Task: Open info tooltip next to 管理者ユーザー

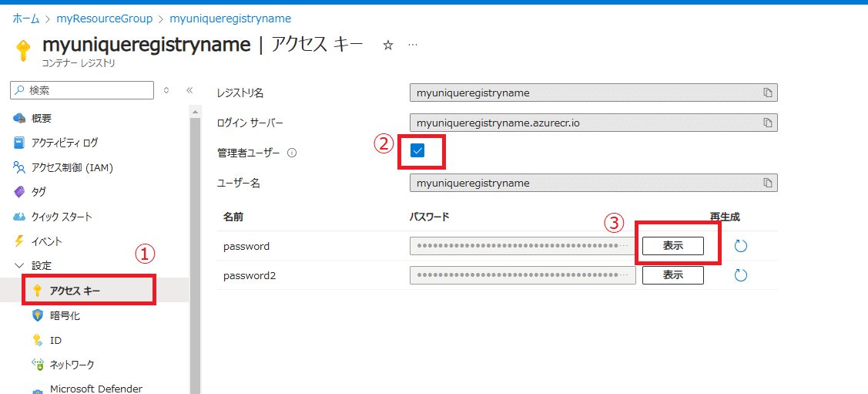Action: click(x=293, y=153)
